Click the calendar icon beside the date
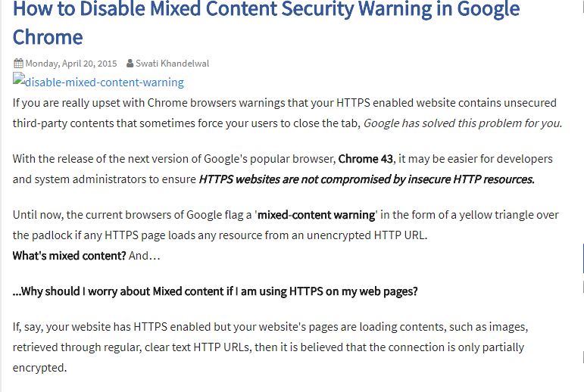This screenshot has height=392, width=584. 18,64
